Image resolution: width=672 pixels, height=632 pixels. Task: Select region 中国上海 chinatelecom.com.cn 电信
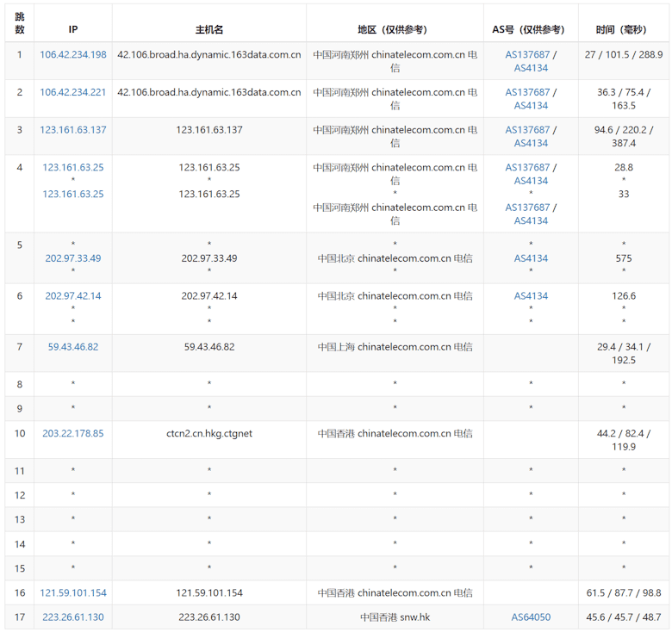tap(395, 347)
